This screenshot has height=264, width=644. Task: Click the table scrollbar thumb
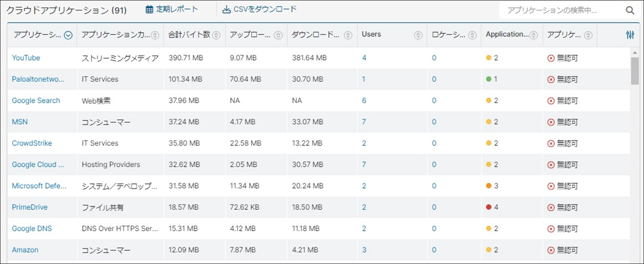[635, 71]
